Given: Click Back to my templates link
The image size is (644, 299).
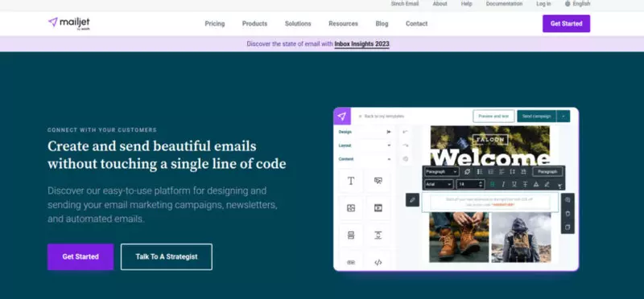Looking at the screenshot, I should tap(381, 116).
